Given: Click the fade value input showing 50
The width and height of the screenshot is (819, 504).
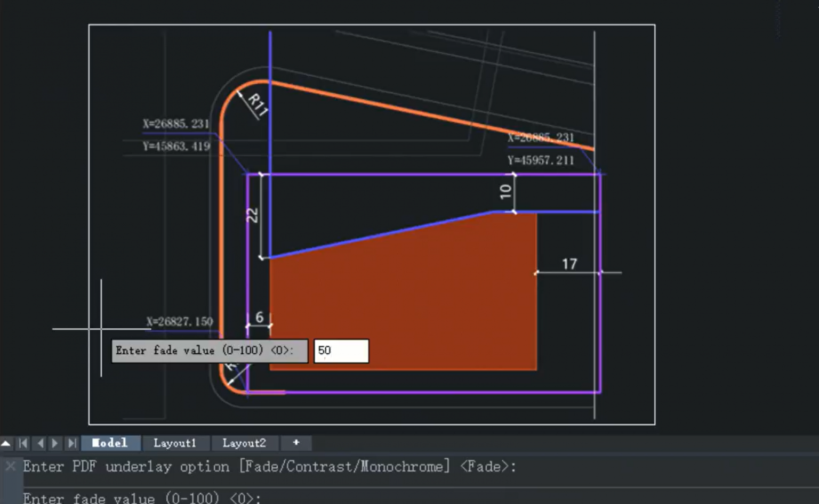Looking at the screenshot, I should 341,350.
